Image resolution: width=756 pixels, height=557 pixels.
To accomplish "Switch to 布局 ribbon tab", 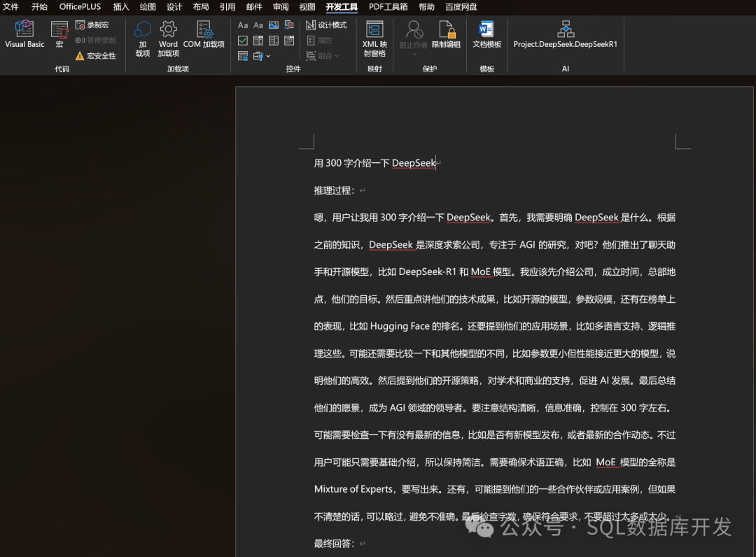I will pyautogui.click(x=201, y=7).
